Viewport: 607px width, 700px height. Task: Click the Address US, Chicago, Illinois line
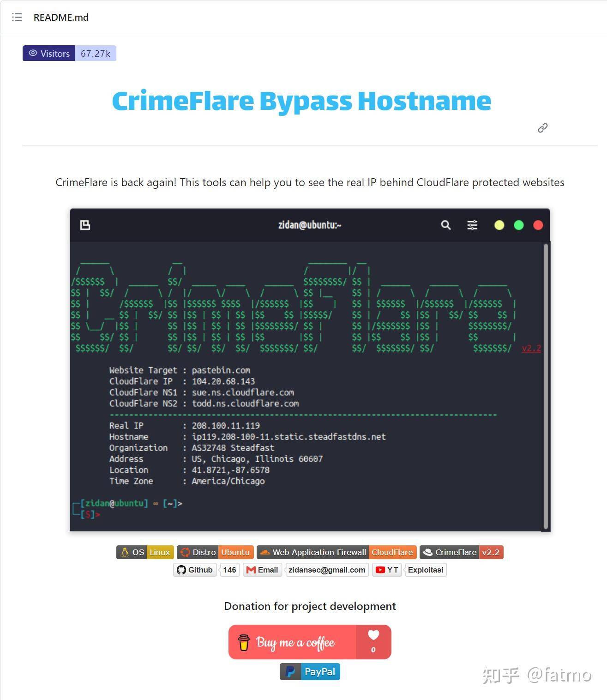click(216, 459)
